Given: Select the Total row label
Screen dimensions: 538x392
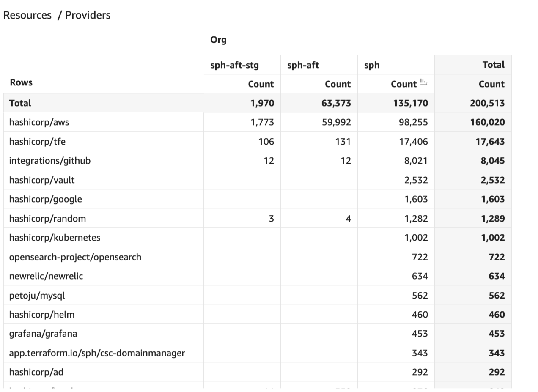Looking at the screenshot, I should 20,103.
